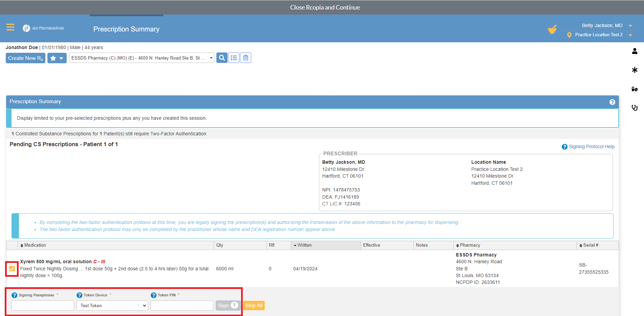Click the written date 04/19/2024 cell
Screen dimensions: 644x316
[305, 269]
